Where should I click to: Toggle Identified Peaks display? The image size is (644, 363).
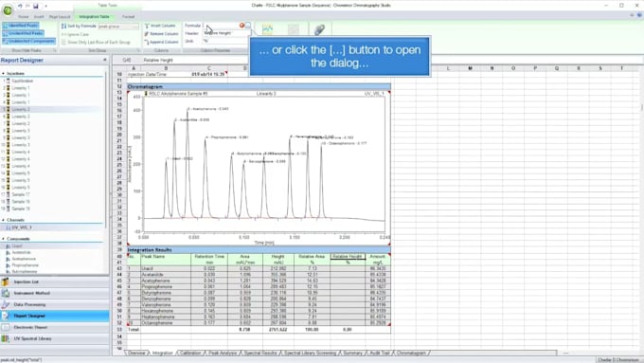click(21, 26)
